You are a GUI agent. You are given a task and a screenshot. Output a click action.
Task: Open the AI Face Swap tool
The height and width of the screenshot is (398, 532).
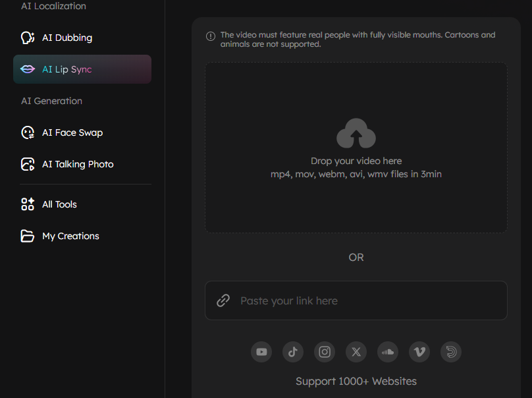pos(72,132)
